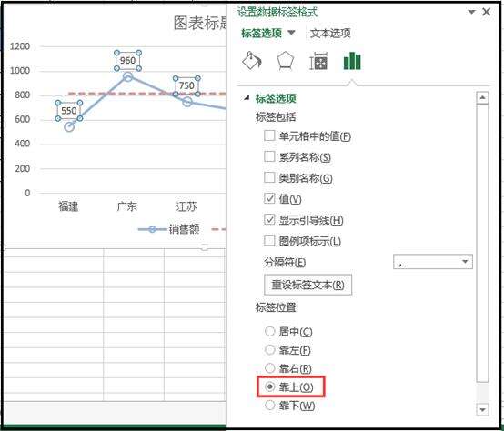Screen dimensions: 504x431
Task: Select 居中(C) label position
Action: (269, 331)
